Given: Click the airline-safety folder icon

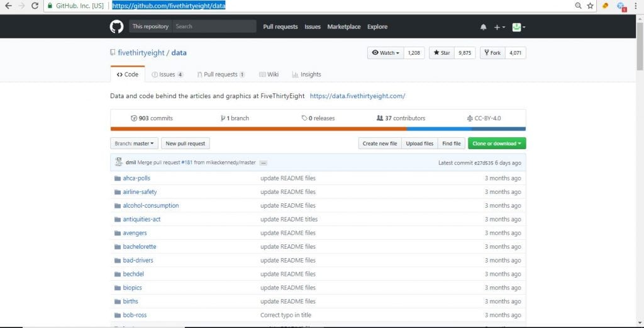Looking at the screenshot, I should tap(118, 192).
